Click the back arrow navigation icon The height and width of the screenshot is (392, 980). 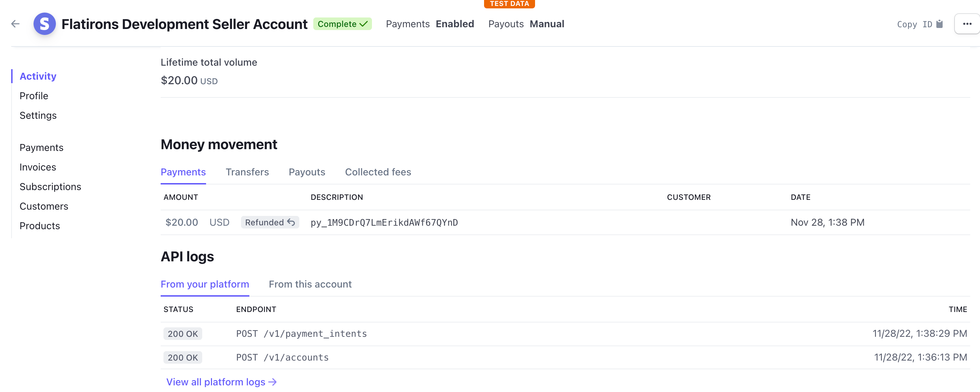click(16, 24)
